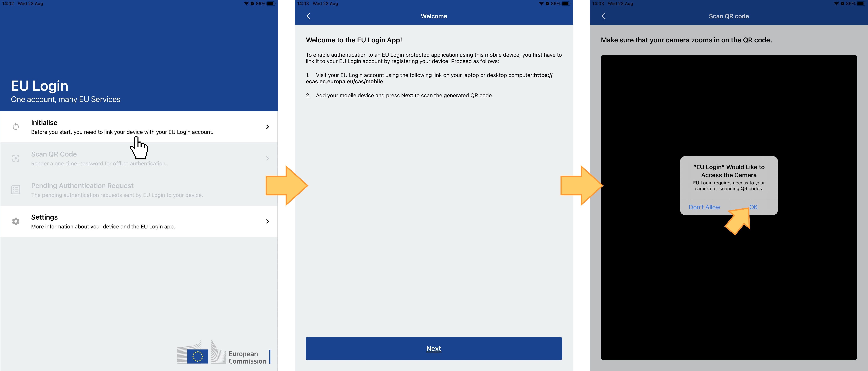This screenshot has width=868, height=371.
Task: Click the Settings gear icon
Action: tap(15, 221)
